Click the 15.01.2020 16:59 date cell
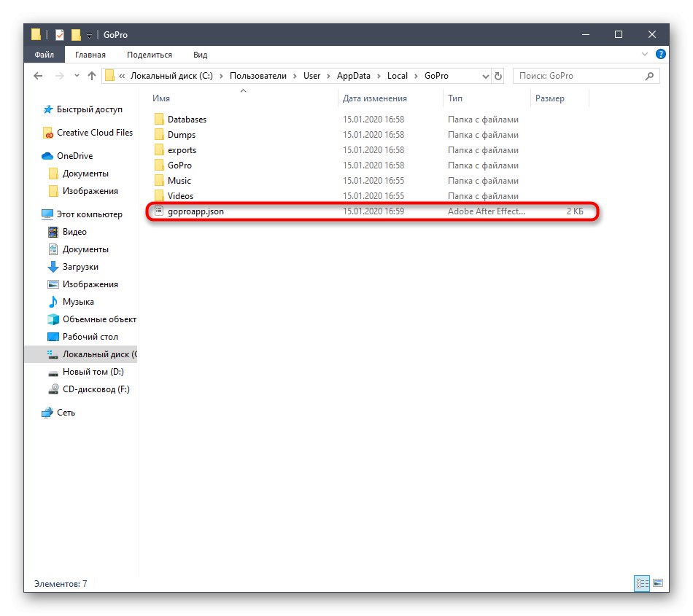The image size is (693, 616). pyautogui.click(x=373, y=211)
